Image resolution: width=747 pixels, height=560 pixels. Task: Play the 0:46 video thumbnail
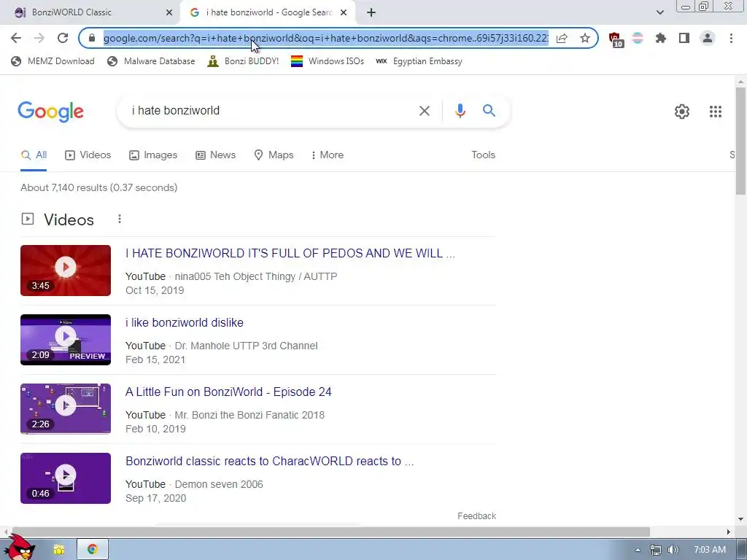66,478
